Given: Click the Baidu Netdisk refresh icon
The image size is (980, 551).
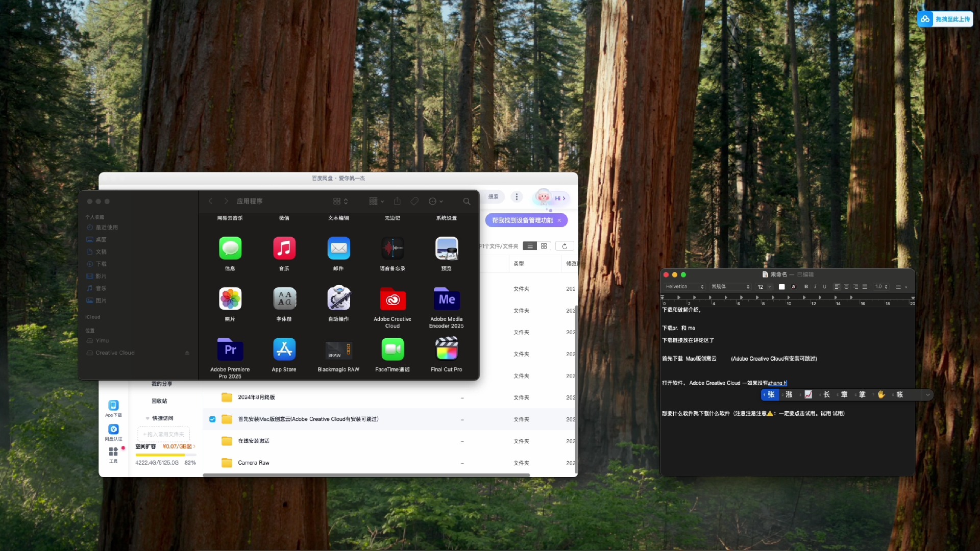Looking at the screenshot, I should 565,246.
